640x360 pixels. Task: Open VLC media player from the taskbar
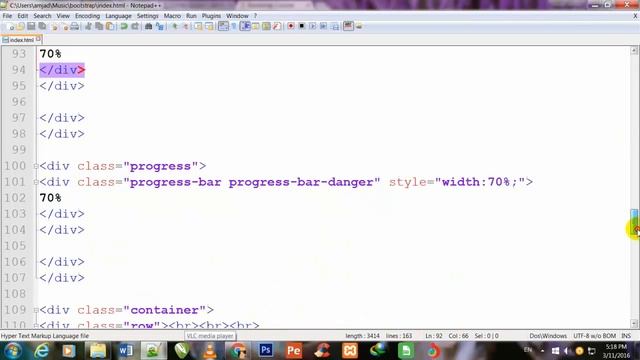210,351
